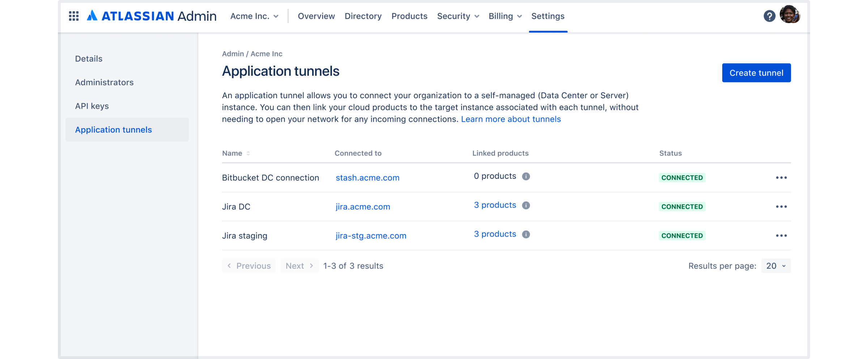Viewport: 868px width, 359px height.
Task: Expand the Acme Inc. organization dropdown
Action: tap(255, 16)
